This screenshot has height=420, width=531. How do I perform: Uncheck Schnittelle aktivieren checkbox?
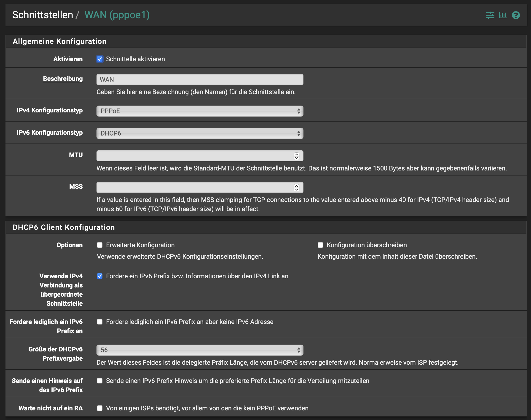coord(100,59)
